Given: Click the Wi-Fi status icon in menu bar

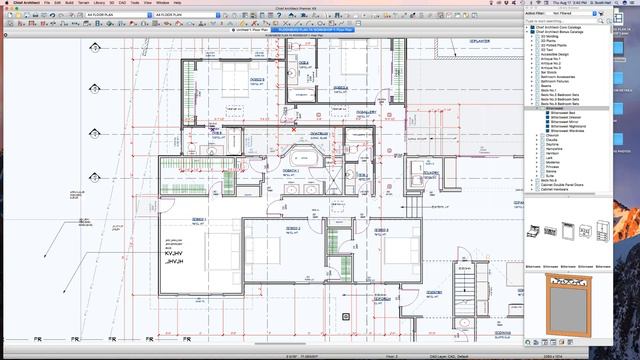Looking at the screenshot, I should (x=538, y=2).
